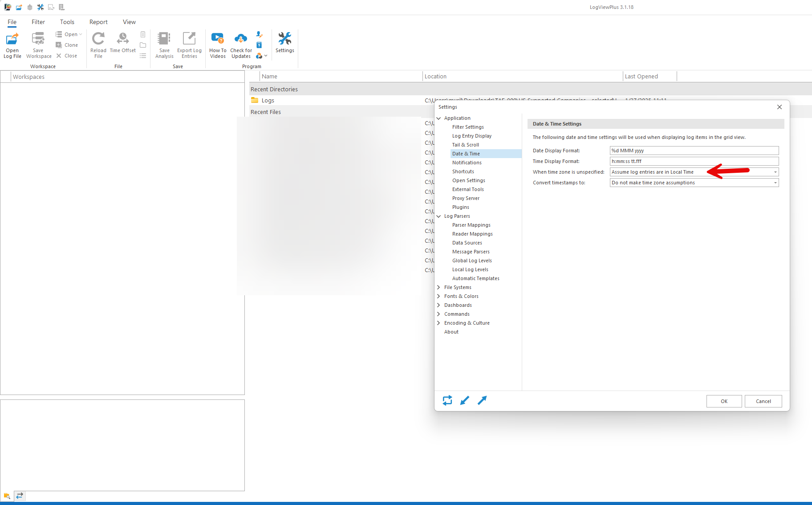Click the reset settings loop-arrows icon in dialog

tap(447, 400)
